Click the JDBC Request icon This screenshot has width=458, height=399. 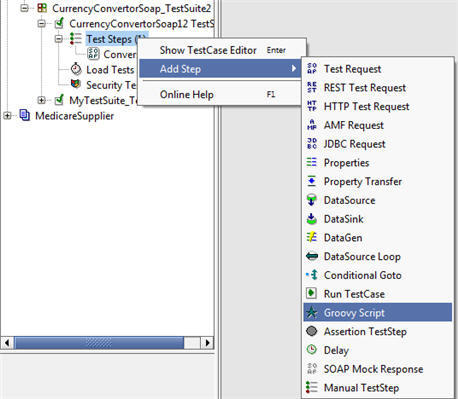pos(312,144)
